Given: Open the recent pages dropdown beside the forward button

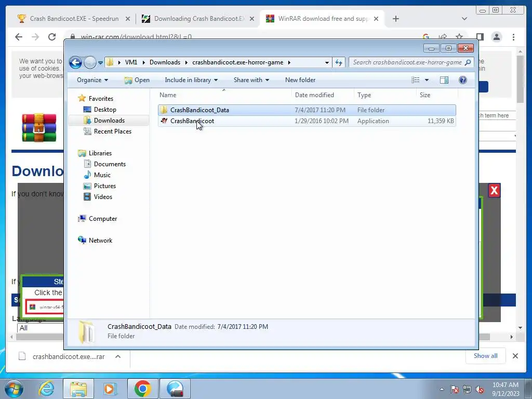Looking at the screenshot, I should coord(100,62).
